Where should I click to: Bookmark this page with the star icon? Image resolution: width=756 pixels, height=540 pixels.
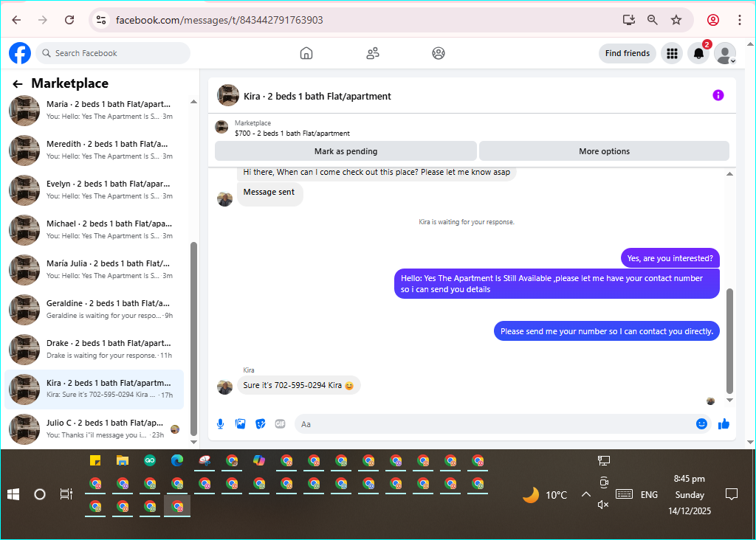[x=676, y=20]
